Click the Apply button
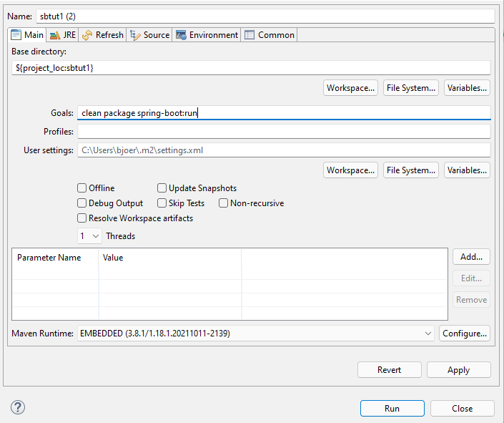 458,370
